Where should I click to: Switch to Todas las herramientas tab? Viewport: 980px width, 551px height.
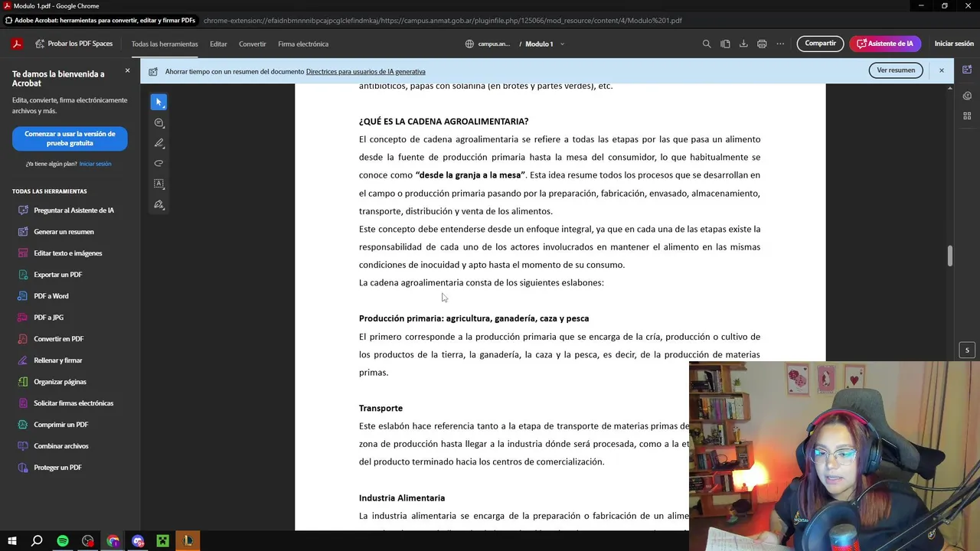tap(165, 44)
